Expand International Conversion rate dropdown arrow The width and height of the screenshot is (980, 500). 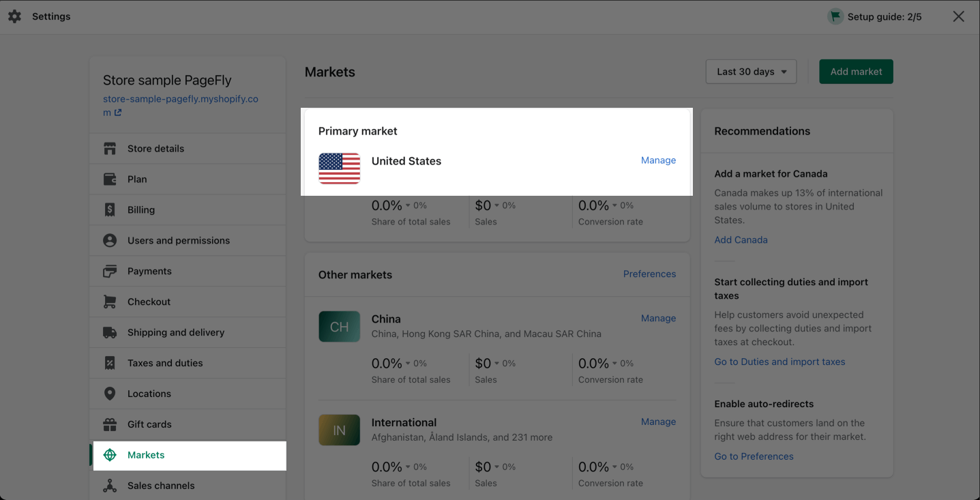615,467
